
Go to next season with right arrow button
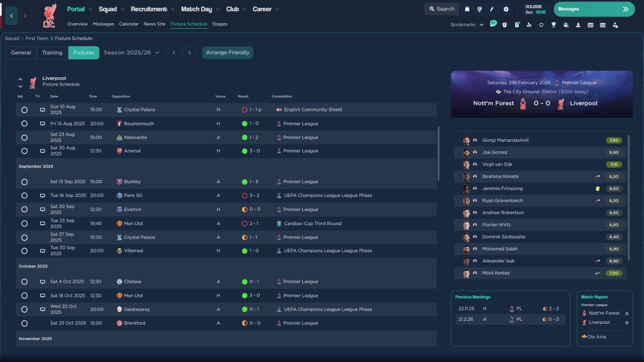point(189,53)
